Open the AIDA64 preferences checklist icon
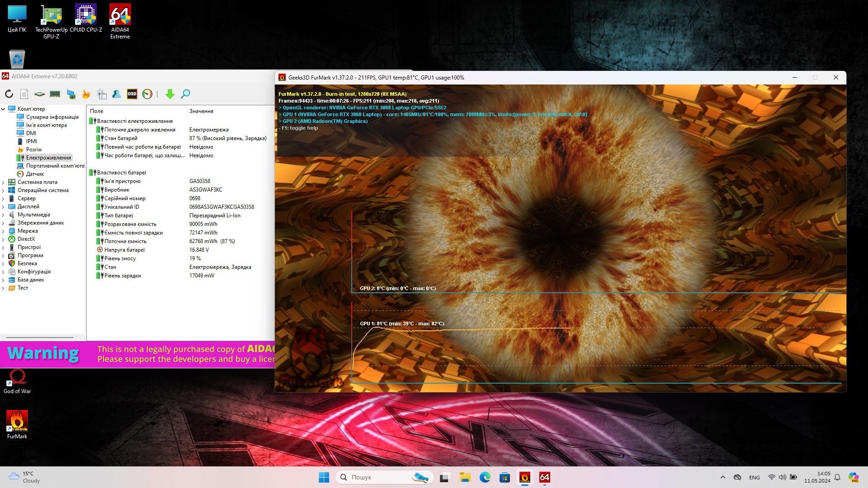 (102, 94)
